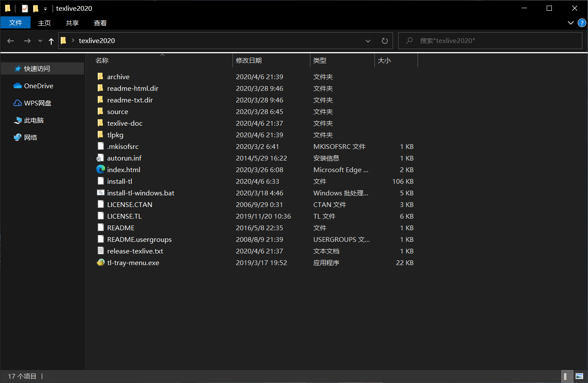Click the new folder icon in quick access toolbar

pyautogui.click(x=35, y=8)
